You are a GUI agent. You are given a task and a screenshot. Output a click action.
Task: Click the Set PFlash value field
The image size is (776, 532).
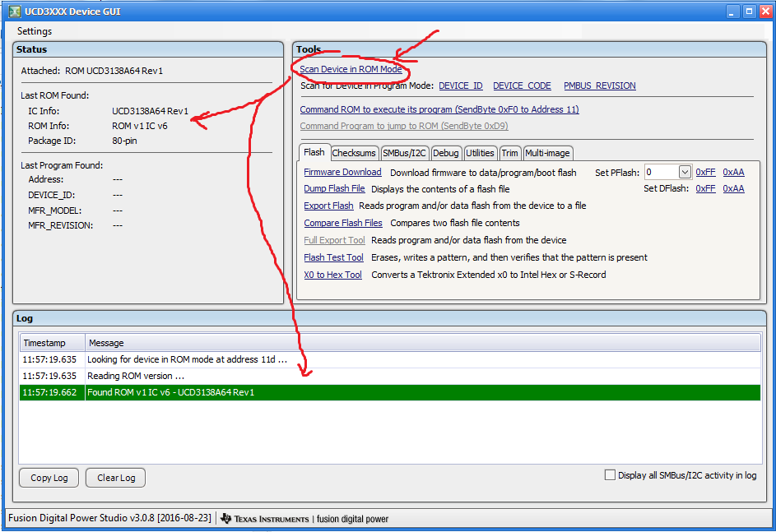pyautogui.click(x=661, y=172)
